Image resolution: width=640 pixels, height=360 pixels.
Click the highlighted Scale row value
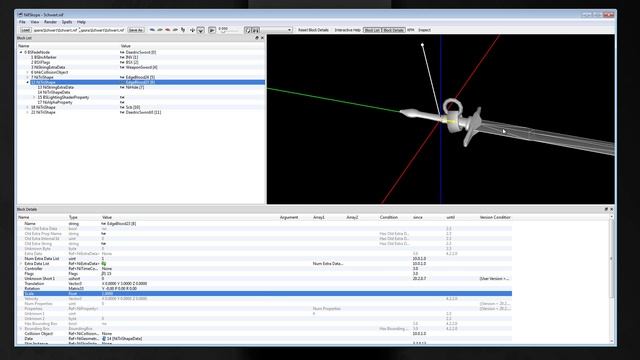tap(108, 293)
